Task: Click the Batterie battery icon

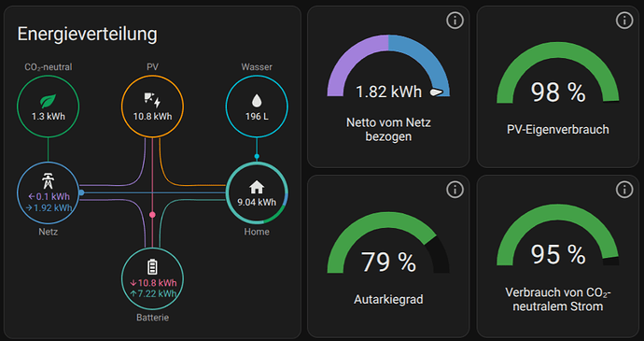Action: 152,267
